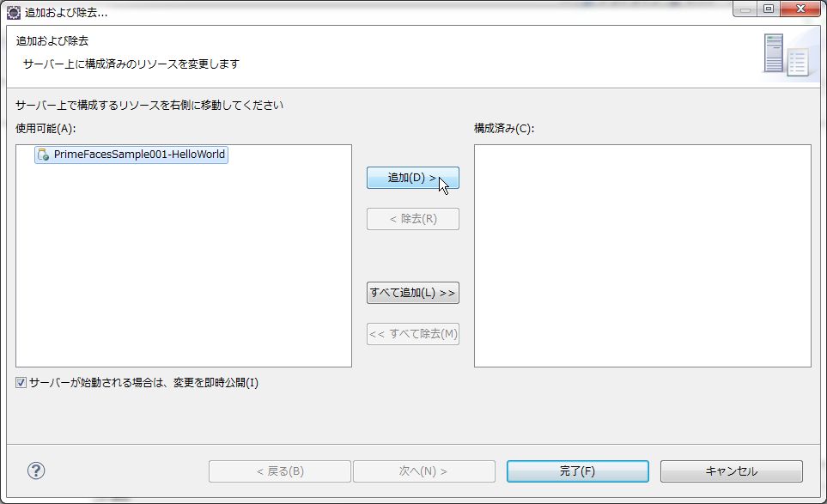The height and width of the screenshot is (504, 827).
Task: Click the 次へ(N) > next button
Action: (423, 471)
